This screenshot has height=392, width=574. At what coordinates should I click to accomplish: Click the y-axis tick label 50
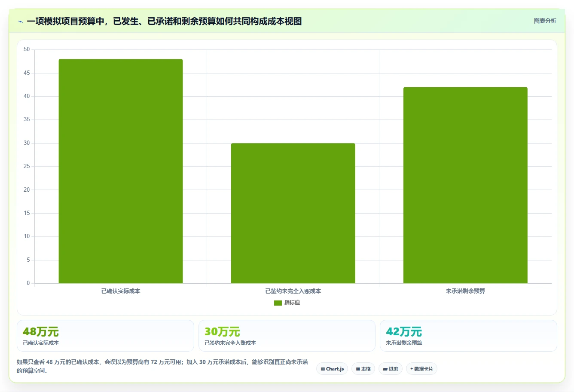27,49
